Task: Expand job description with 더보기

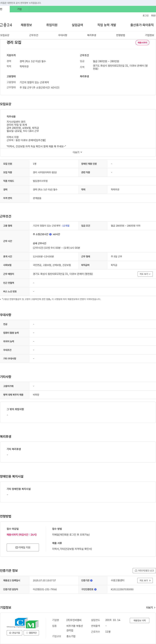Action: pos(78,152)
